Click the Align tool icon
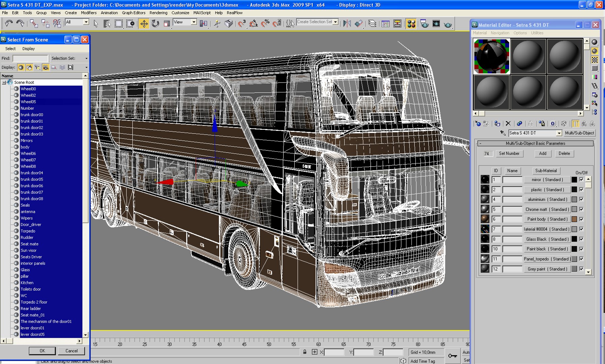605x364 pixels. tap(358, 23)
